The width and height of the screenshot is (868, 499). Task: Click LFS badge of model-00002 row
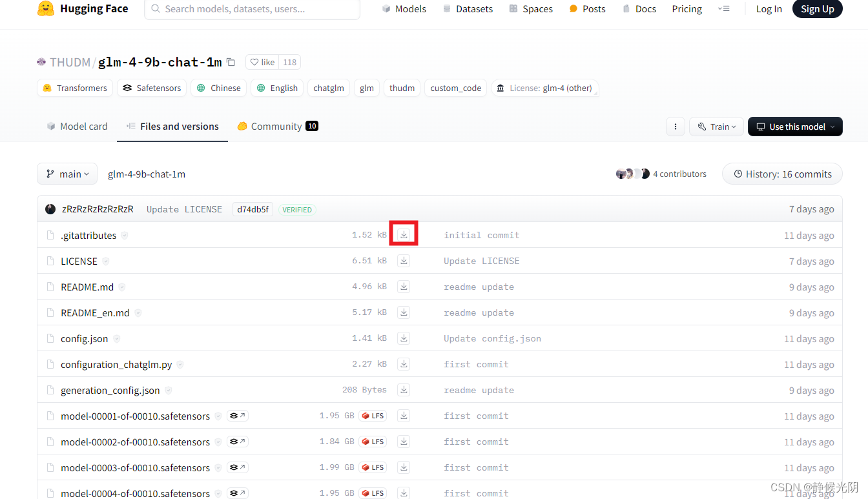pos(373,442)
